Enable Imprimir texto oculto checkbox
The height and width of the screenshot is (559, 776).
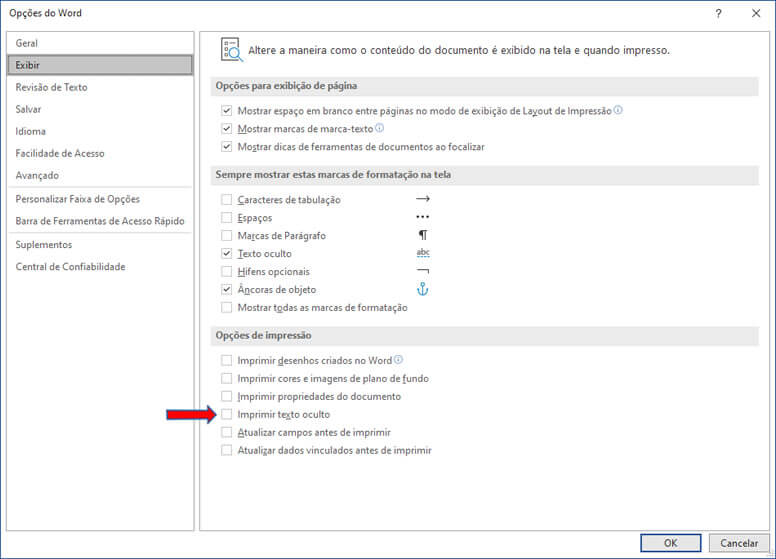point(227,414)
